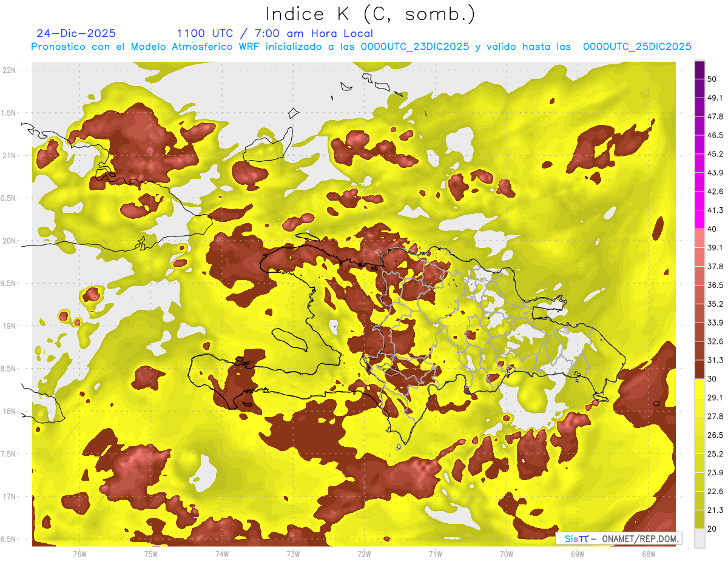Click the colorbar value '25.2'

click(715, 453)
